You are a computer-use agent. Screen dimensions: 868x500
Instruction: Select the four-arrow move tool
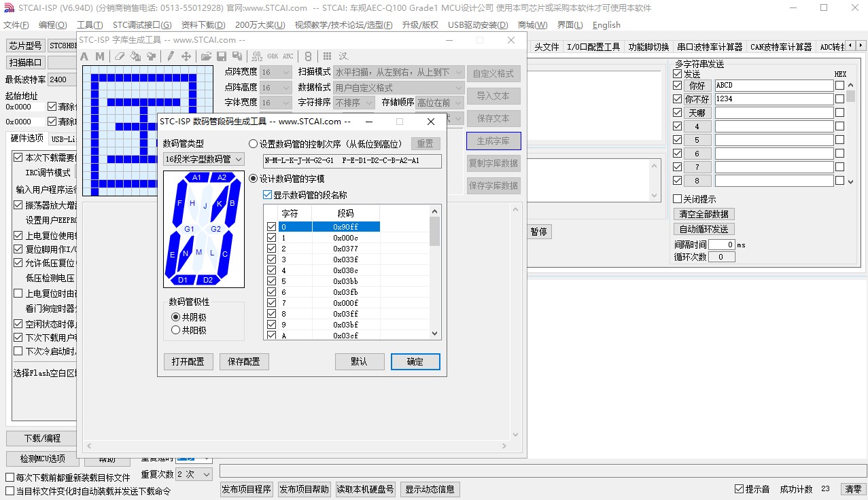coord(186,56)
